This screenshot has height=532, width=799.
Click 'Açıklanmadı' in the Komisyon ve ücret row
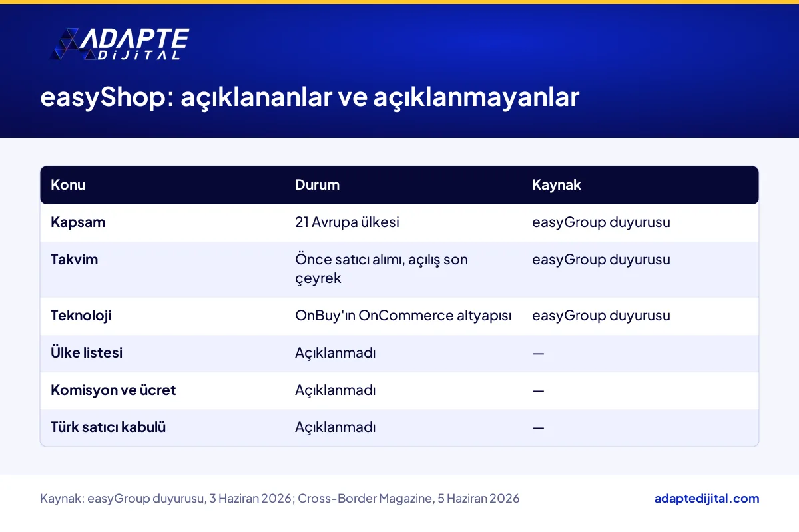tap(335, 390)
